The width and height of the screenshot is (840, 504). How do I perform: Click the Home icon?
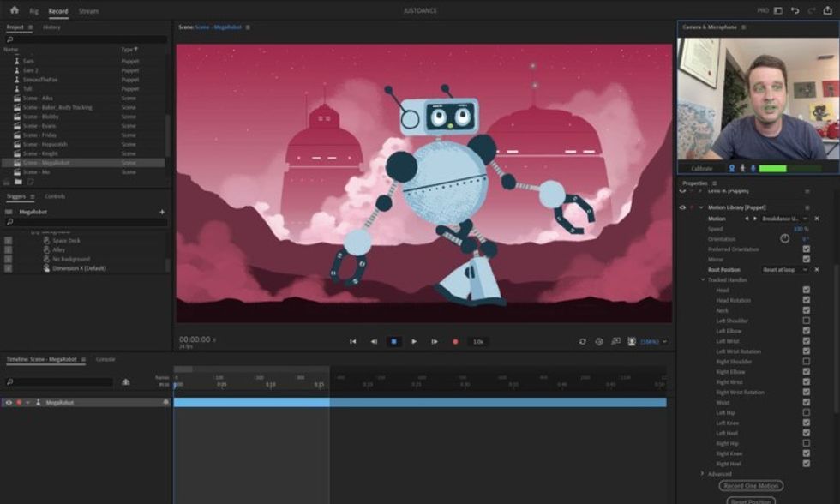(x=15, y=9)
